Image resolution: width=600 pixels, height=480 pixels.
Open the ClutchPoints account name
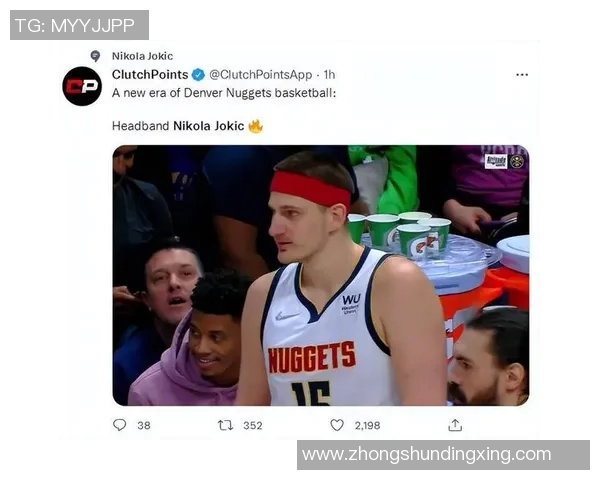pos(150,75)
